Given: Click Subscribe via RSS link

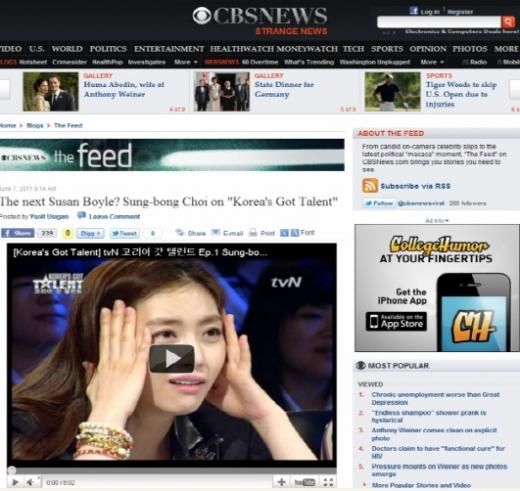Looking at the screenshot, I should (x=416, y=186).
